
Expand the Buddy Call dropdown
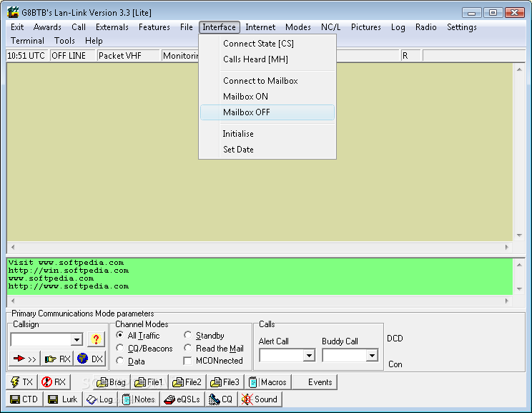click(x=373, y=356)
